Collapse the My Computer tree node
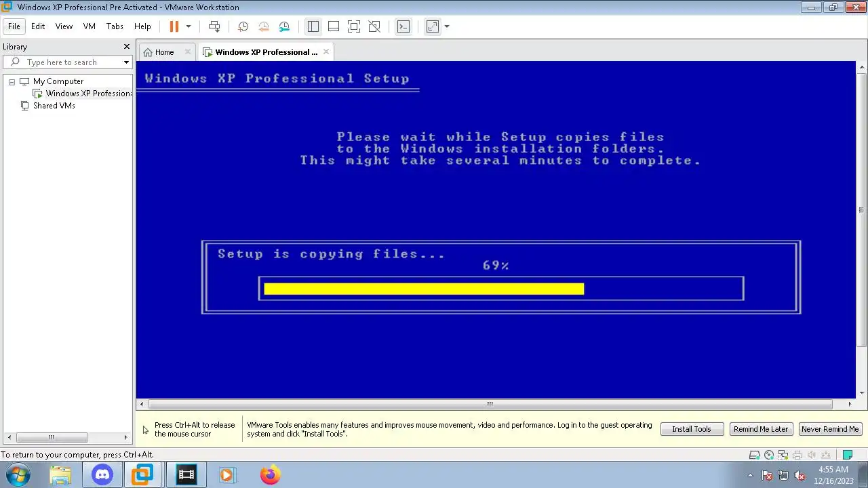 (x=12, y=81)
